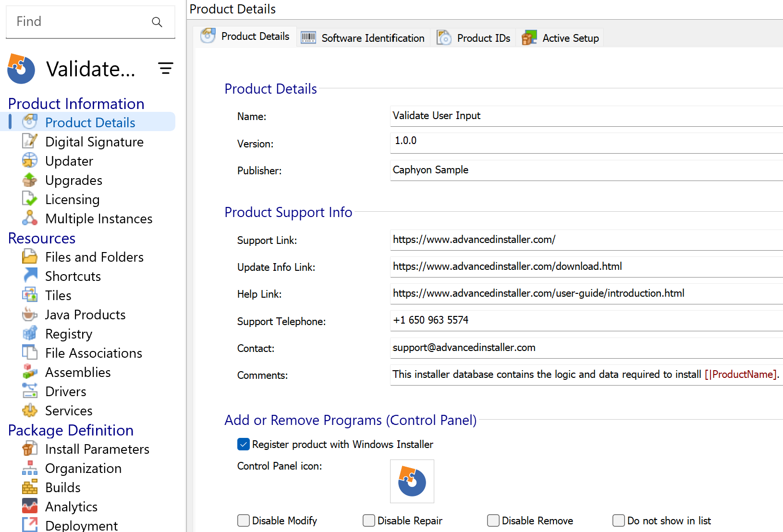
Task: Click the Shortcuts arrow icon
Action: [x=30, y=276]
